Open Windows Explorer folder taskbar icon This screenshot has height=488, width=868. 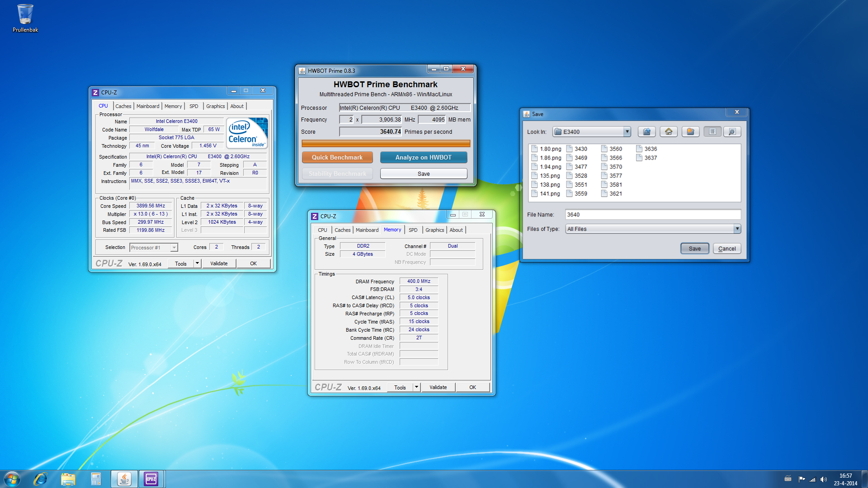pyautogui.click(x=68, y=479)
